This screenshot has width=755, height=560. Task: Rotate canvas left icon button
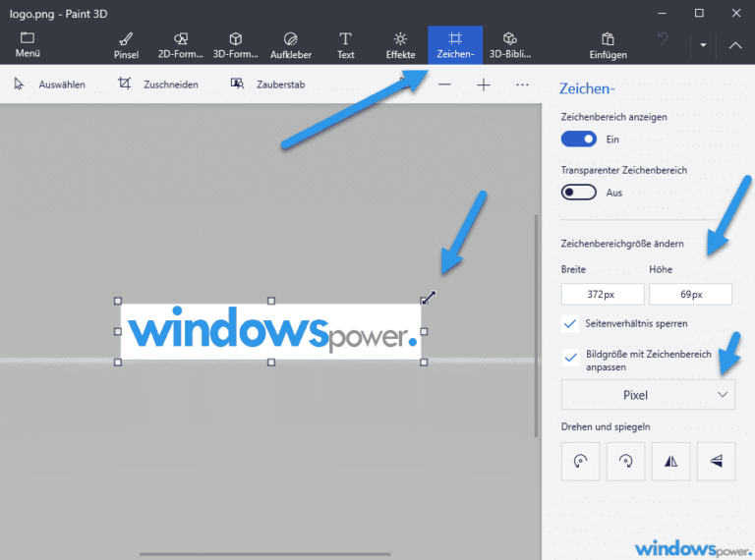pyautogui.click(x=580, y=462)
